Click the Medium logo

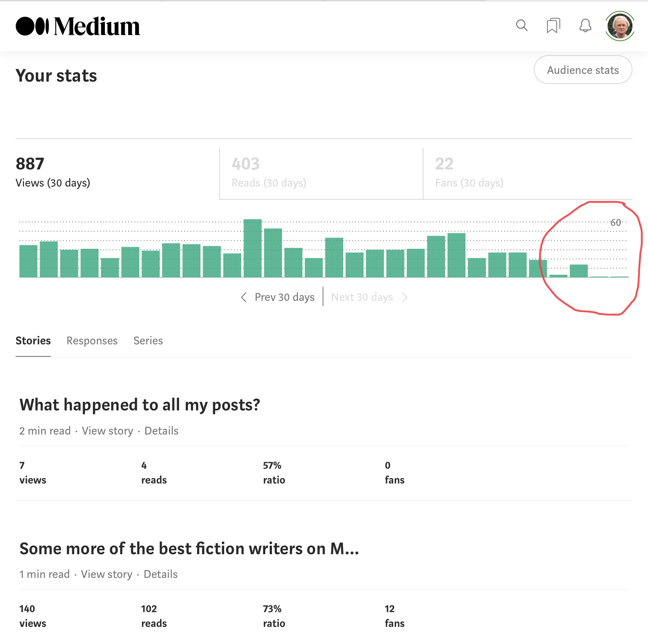pos(78,26)
